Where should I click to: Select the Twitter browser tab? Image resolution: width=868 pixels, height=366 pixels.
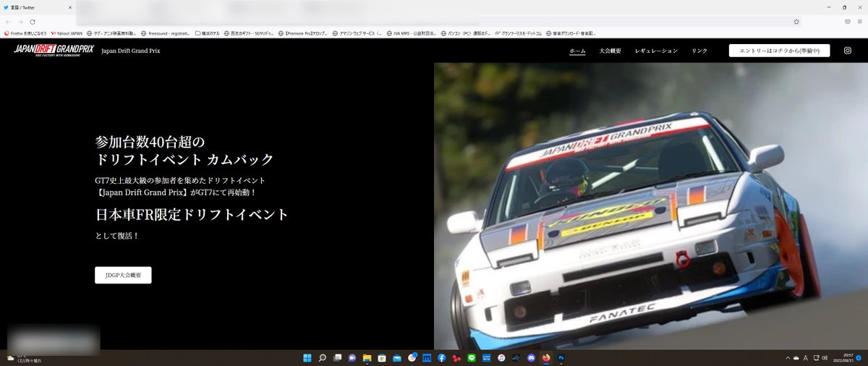point(36,7)
